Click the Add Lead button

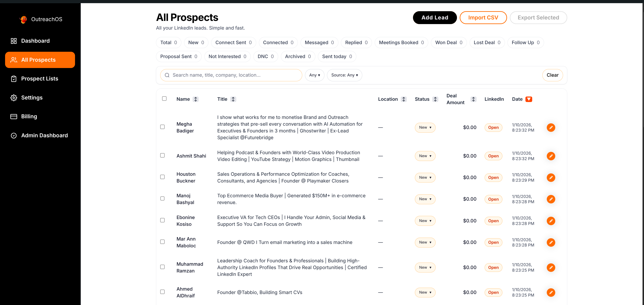[435, 18]
